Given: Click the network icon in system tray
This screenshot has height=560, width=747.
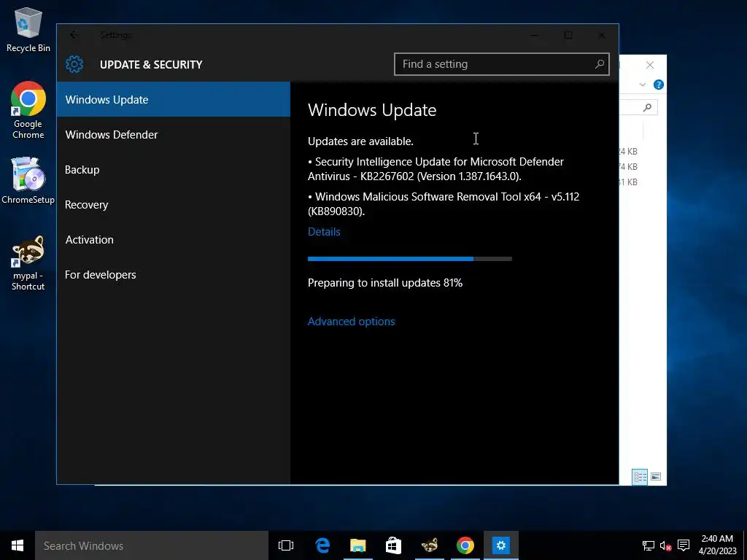Looking at the screenshot, I should click(x=648, y=545).
